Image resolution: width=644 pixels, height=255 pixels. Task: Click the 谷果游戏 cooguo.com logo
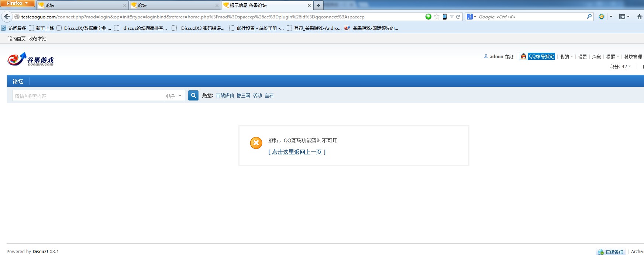(x=31, y=59)
